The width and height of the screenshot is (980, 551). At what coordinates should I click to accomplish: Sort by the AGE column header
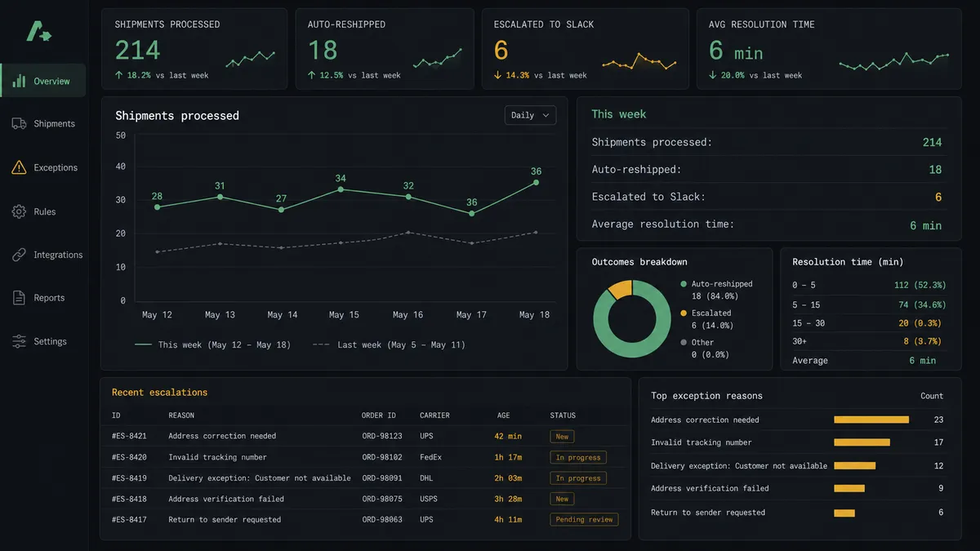pyautogui.click(x=503, y=415)
